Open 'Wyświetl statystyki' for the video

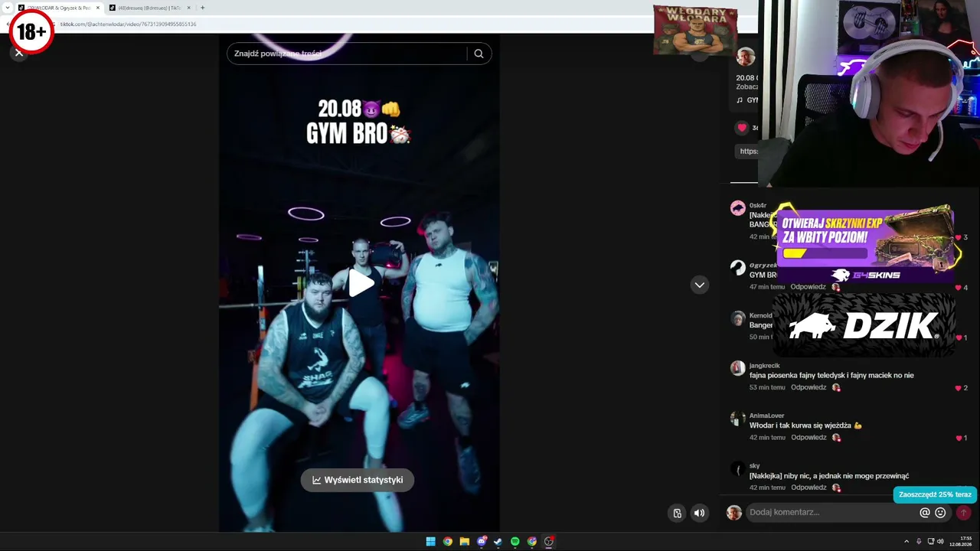point(358,480)
